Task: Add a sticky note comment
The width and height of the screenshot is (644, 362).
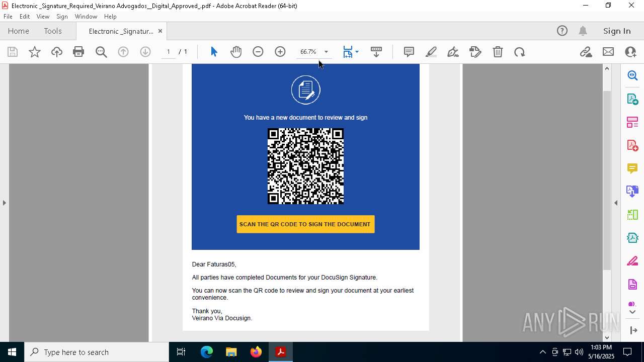Action: pyautogui.click(x=409, y=52)
